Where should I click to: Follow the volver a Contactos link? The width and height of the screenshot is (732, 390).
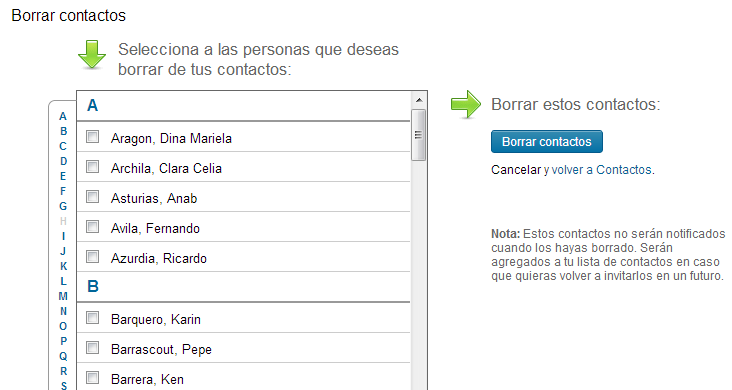pyautogui.click(x=602, y=170)
